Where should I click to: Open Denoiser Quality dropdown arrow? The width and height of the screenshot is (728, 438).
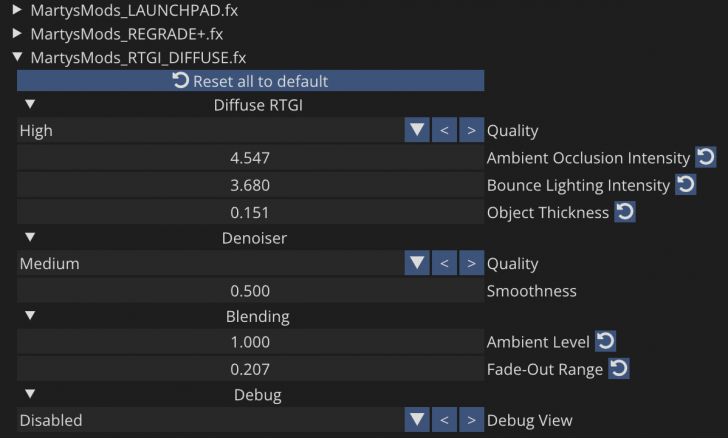point(417,263)
